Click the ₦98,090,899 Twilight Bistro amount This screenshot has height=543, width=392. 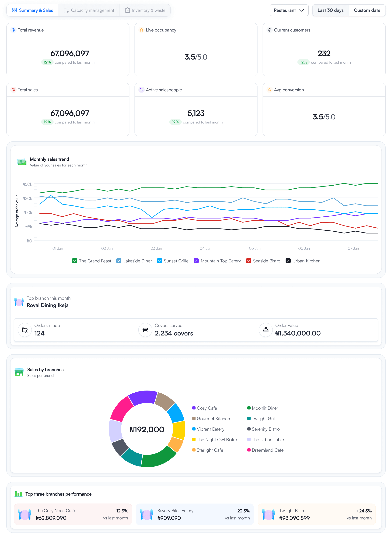[294, 518]
